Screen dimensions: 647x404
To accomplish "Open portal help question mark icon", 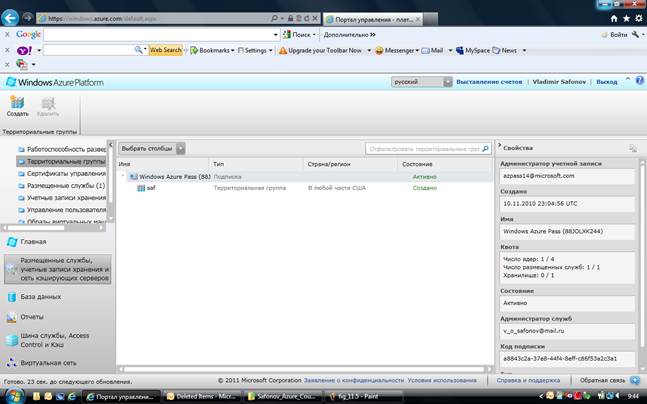I will [x=640, y=80].
